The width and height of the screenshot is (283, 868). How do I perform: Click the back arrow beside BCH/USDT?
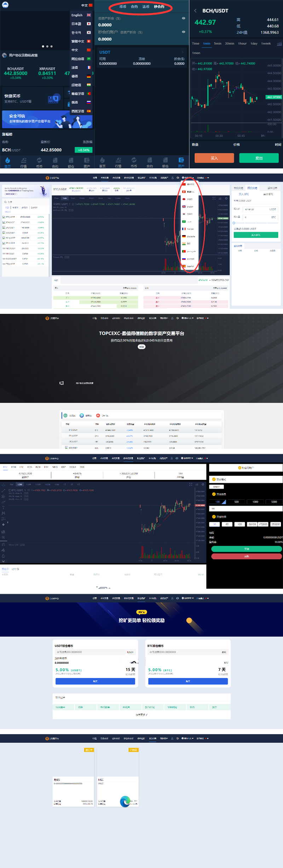point(195,11)
